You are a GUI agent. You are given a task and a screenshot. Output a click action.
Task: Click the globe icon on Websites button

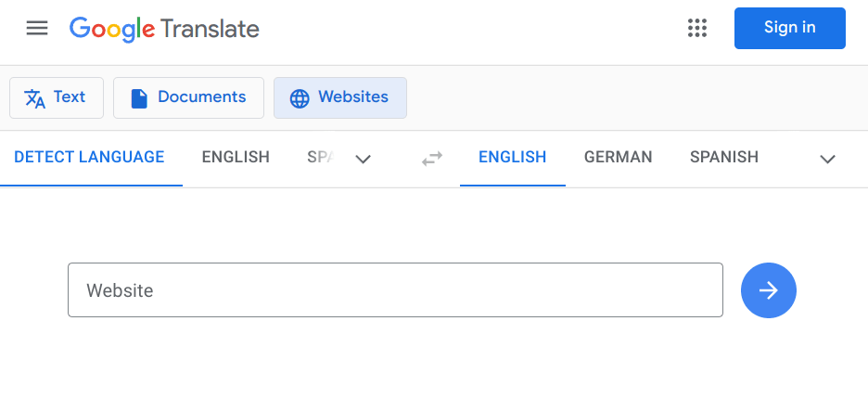click(300, 98)
